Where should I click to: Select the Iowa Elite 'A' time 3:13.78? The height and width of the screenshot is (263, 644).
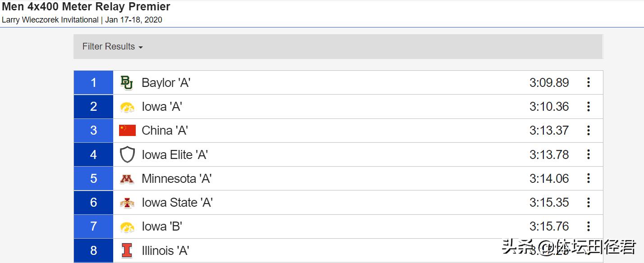(549, 155)
